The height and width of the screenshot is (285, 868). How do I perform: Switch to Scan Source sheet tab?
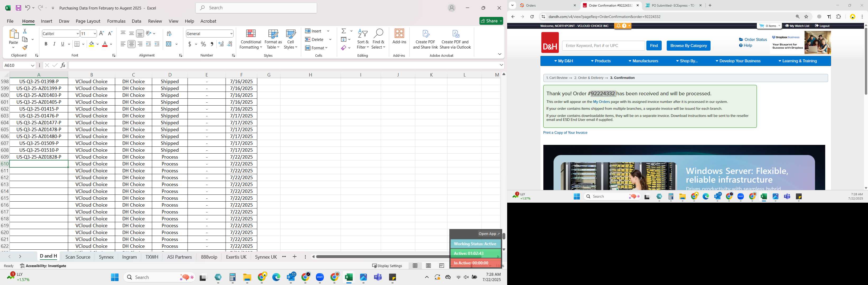point(78,257)
